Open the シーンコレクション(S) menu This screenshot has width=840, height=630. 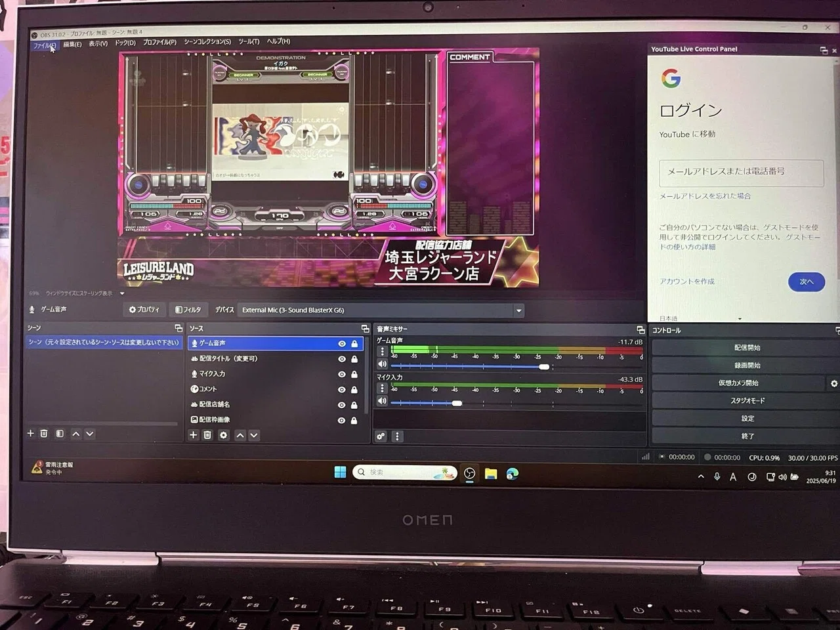[x=207, y=42]
